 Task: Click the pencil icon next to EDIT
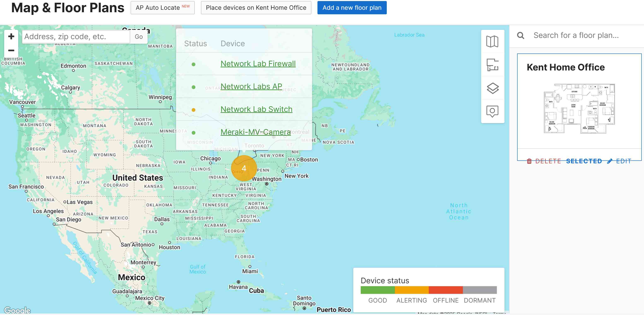609,161
